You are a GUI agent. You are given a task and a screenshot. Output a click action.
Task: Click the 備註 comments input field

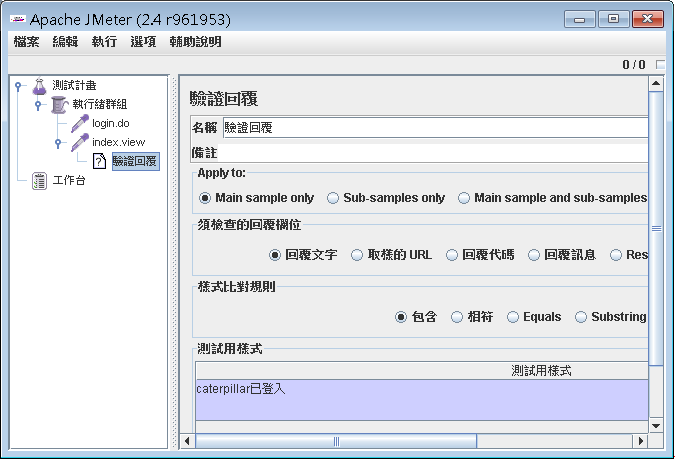click(433, 153)
